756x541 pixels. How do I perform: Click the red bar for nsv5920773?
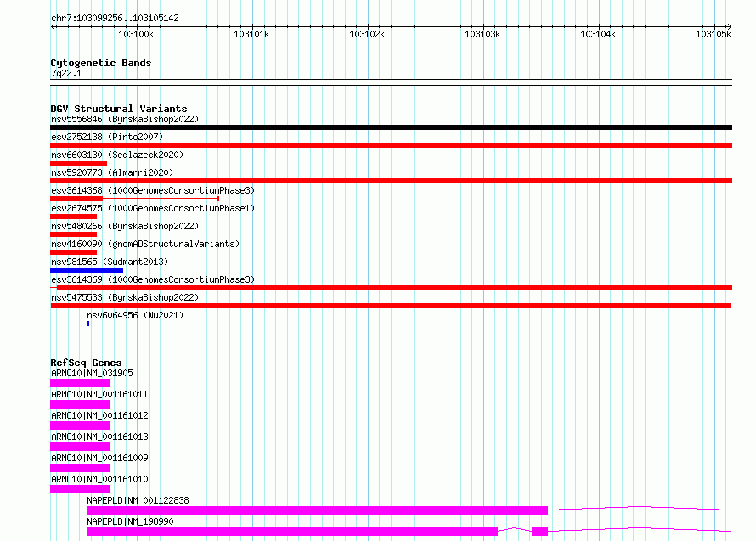point(391,181)
